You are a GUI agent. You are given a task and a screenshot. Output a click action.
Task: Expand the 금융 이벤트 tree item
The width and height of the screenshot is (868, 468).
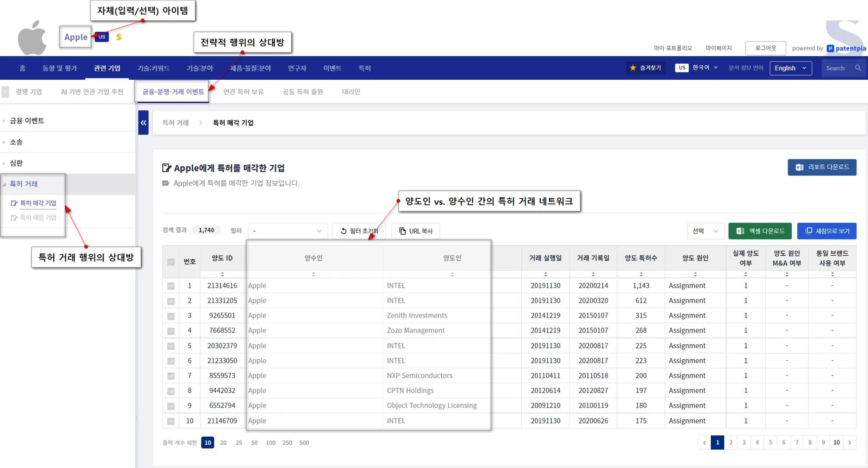[x=27, y=121]
